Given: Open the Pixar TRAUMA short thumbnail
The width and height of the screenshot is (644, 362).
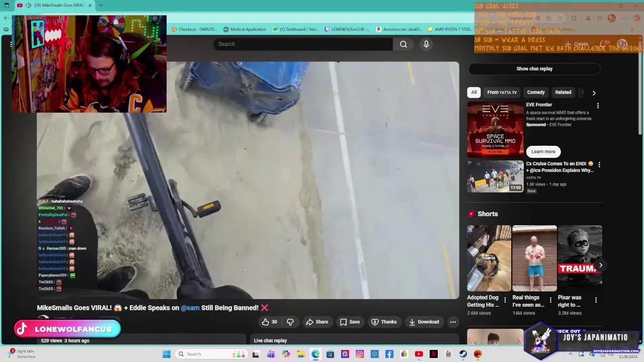Looking at the screenshot, I should 580,258.
